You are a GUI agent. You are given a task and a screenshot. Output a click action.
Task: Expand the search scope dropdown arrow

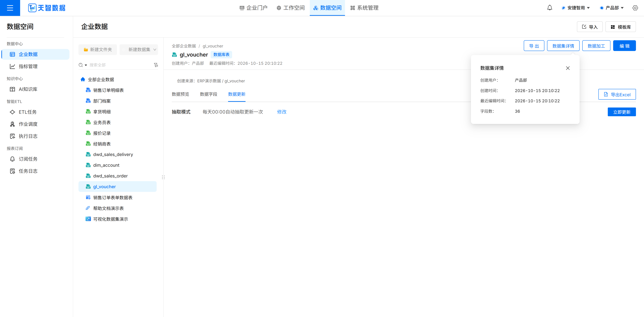86,65
